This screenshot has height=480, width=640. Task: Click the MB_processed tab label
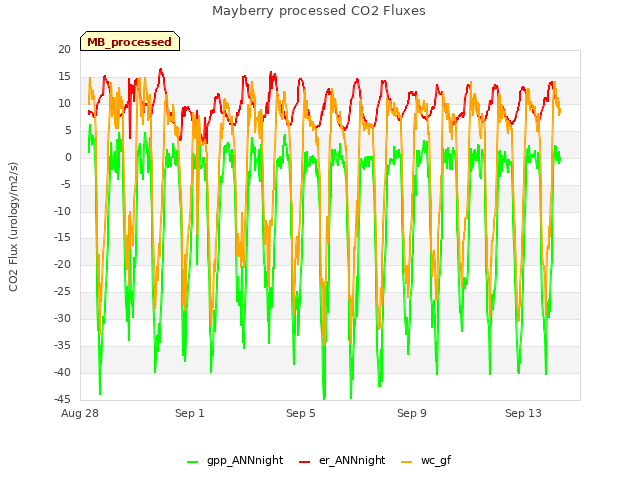[x=129, y=42]
